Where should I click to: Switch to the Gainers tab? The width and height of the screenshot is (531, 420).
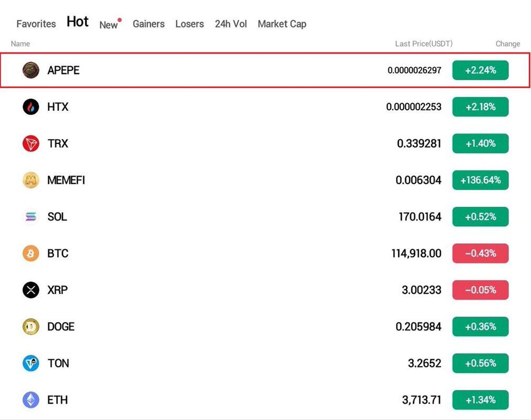point(148,24)
